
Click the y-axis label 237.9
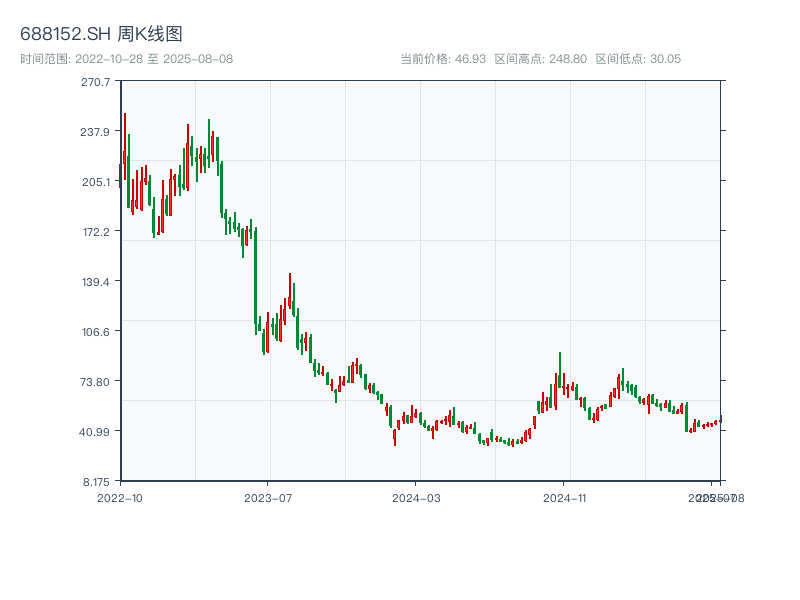tap(95, 132)
